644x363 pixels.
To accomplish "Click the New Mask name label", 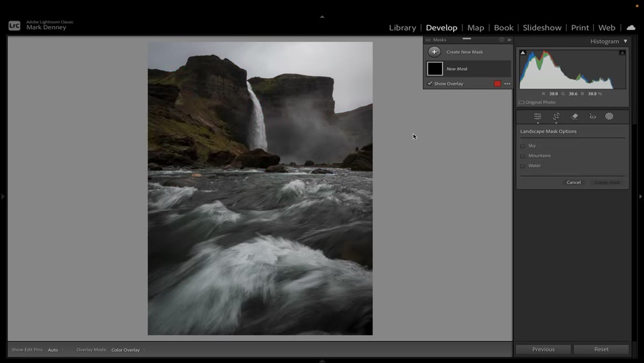I will [457, 69].
